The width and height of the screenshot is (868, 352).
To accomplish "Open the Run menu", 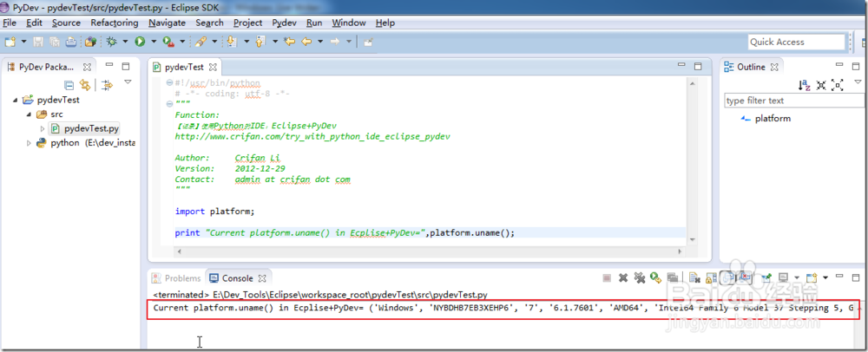I will [x=314, y=23].
